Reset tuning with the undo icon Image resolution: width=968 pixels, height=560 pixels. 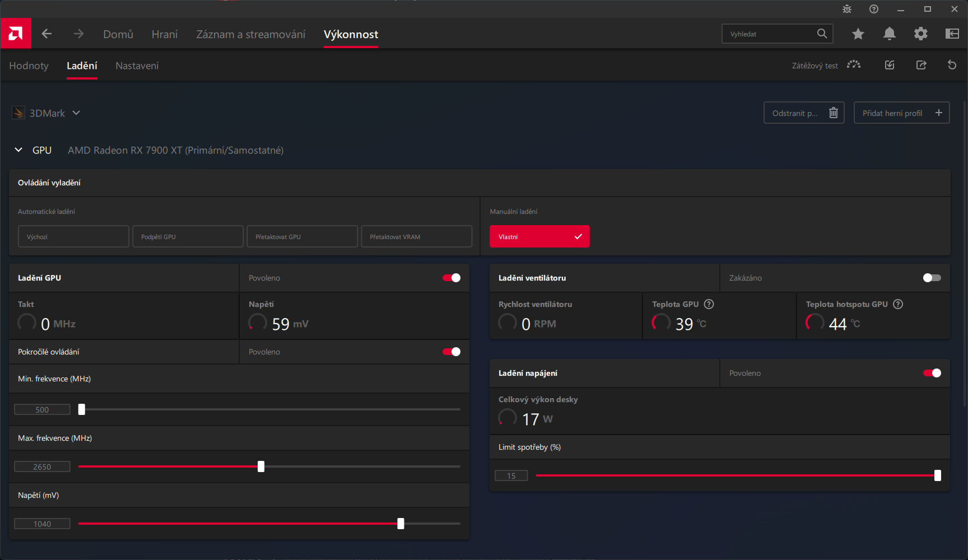(952, 65)
